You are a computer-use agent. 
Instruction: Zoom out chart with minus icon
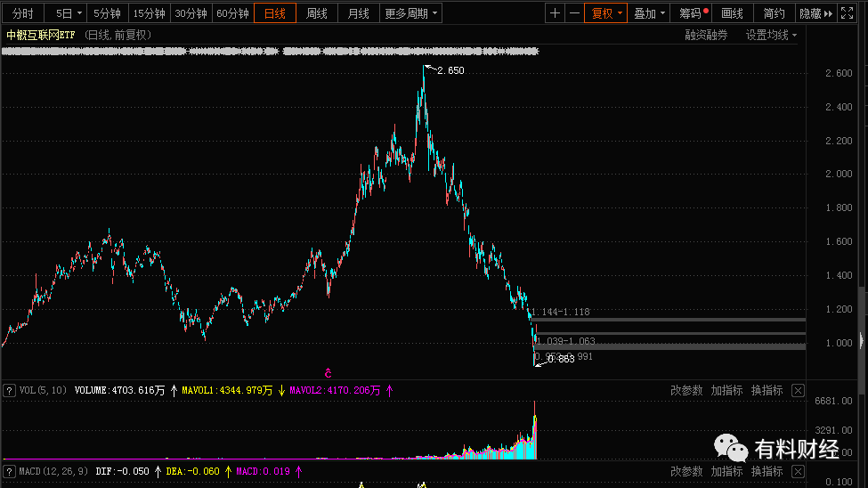pyautogui.click(x=574, y=13)
